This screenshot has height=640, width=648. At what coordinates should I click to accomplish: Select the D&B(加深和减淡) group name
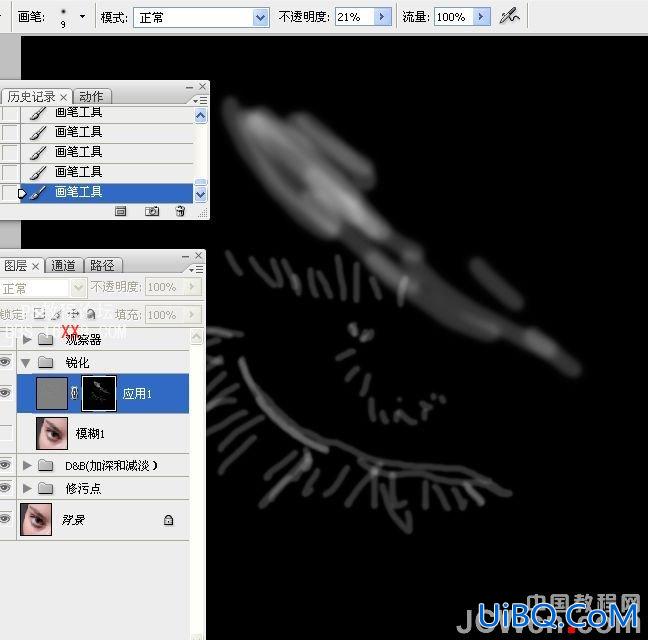(x=111, y=466)
